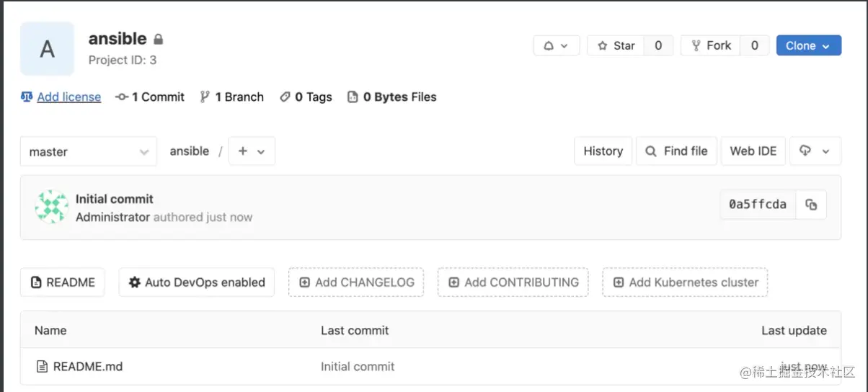Click the Administrator avatar identicon
The height and width of the screenshot is (392, 868).
coord(52,207)
